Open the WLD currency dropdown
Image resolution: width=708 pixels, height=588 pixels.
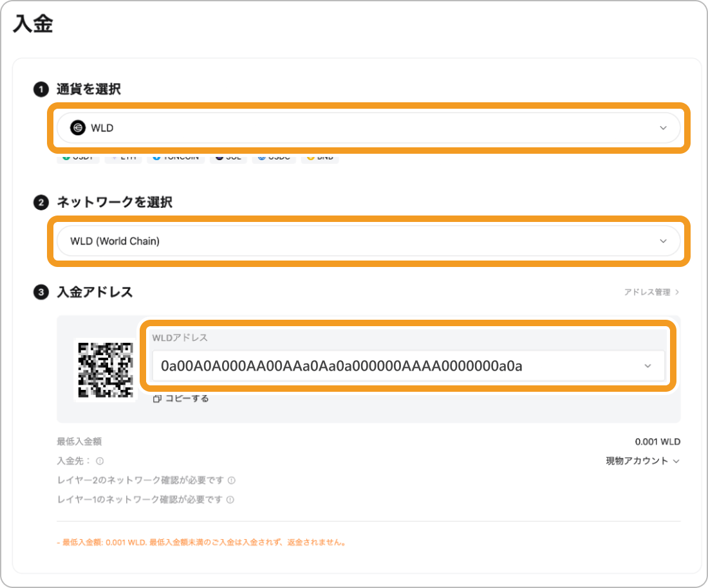click(x=368, y=128)
